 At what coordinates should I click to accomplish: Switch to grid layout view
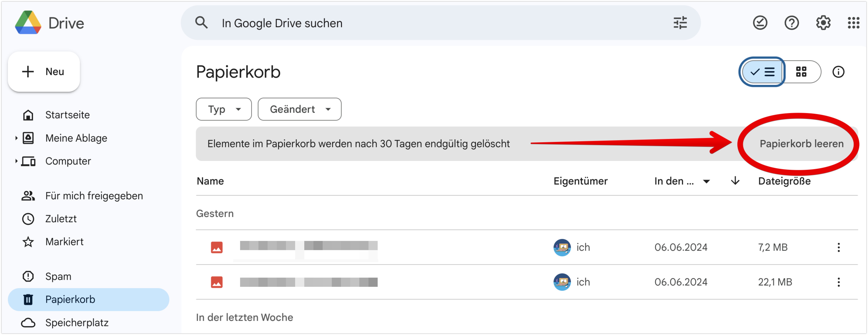(801, 72)
